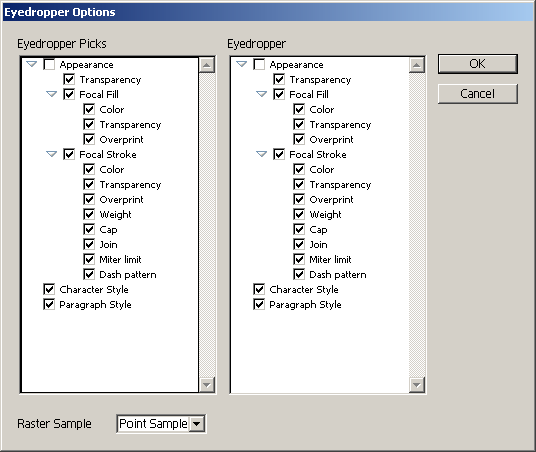Select Focal Fill label in Eyedropper Picks

tap(99, 94)
